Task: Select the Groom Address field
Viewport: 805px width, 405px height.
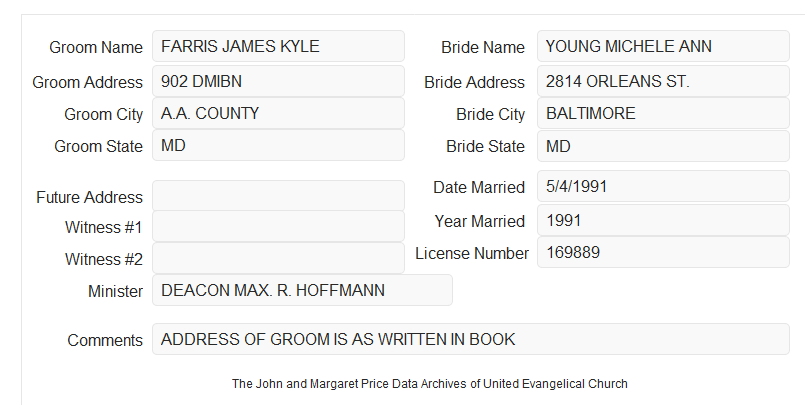Action: point(278,81)
